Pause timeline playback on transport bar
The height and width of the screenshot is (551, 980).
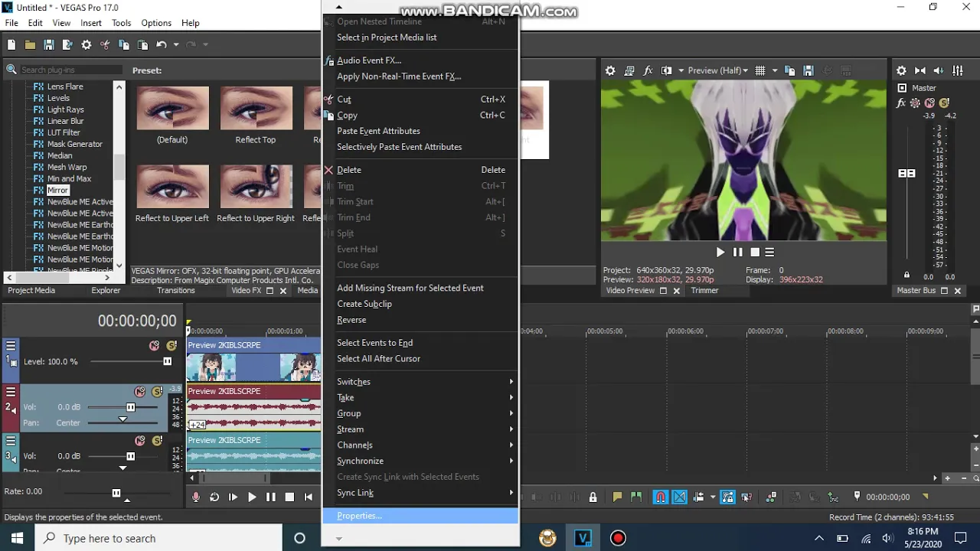pyautogui.click(x=270, y=497)
